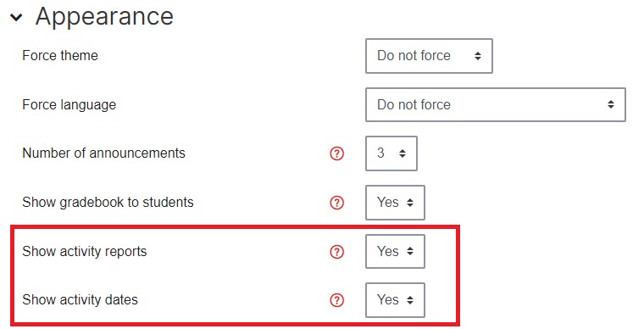
Task: Change Show activity reports Yes dropdown
Action: 395,251
